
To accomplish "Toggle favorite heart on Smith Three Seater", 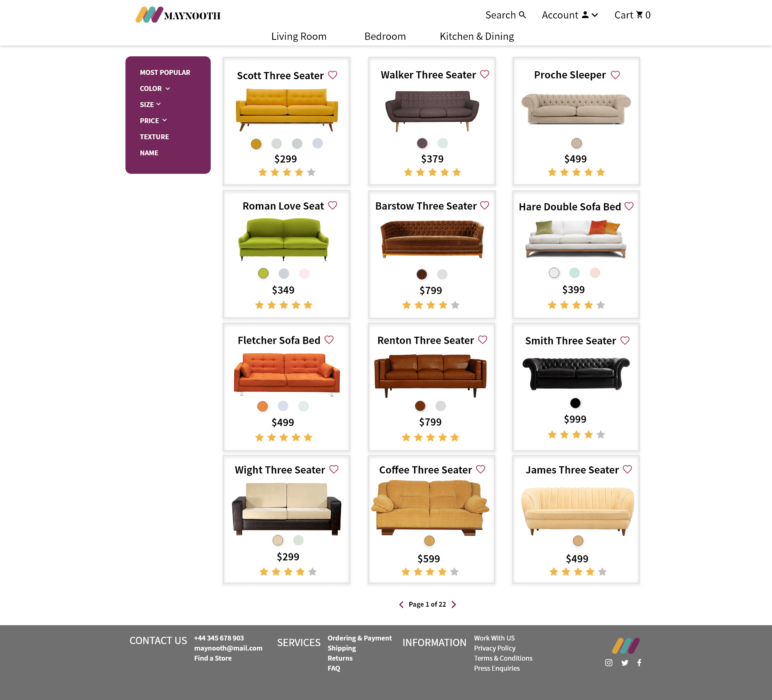I will point(624,340).
